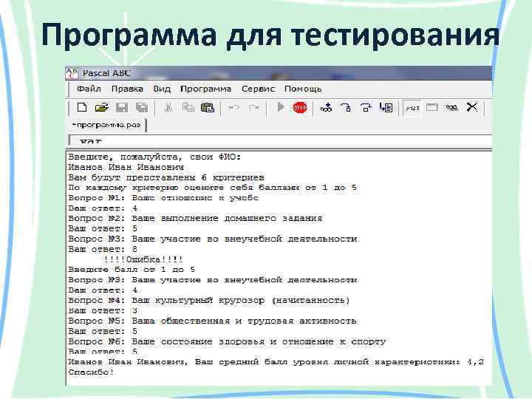The height and width of the screenshot is (399, 532).
Task: Click the answer line 'Ваш ответ: 8'
Action: pos(103,250)
